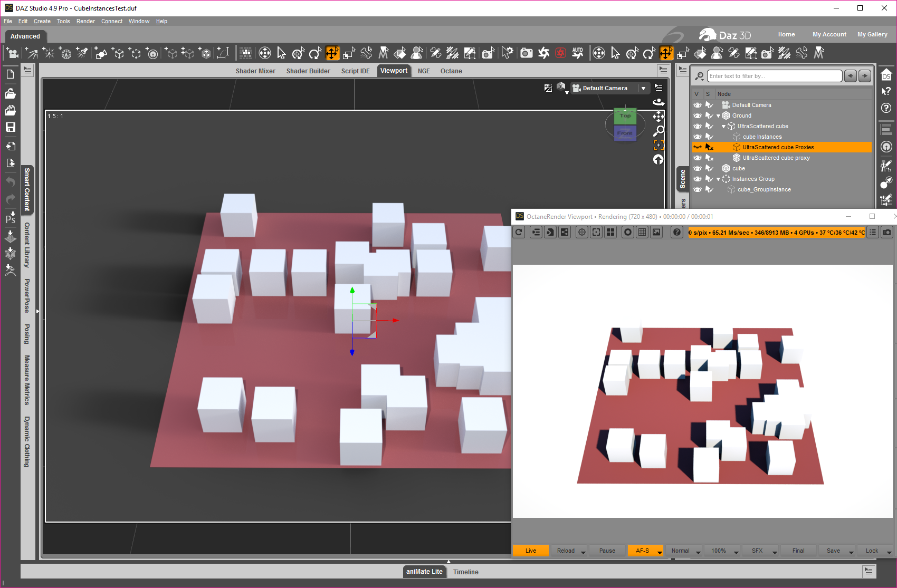Hide Instances Group via eye icon
The image size is (897, 588).
(698, 179)
